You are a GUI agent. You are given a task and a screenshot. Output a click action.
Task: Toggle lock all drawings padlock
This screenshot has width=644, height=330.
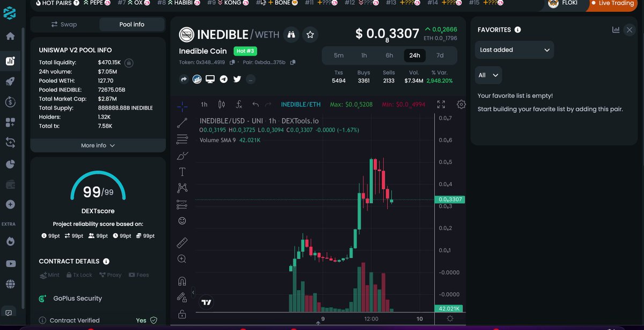[x=182, y=314]
